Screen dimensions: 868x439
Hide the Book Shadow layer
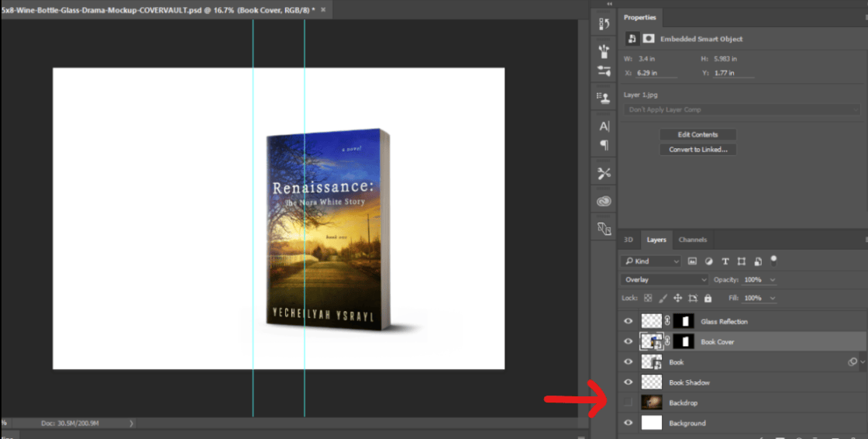(x=628, y=382)
